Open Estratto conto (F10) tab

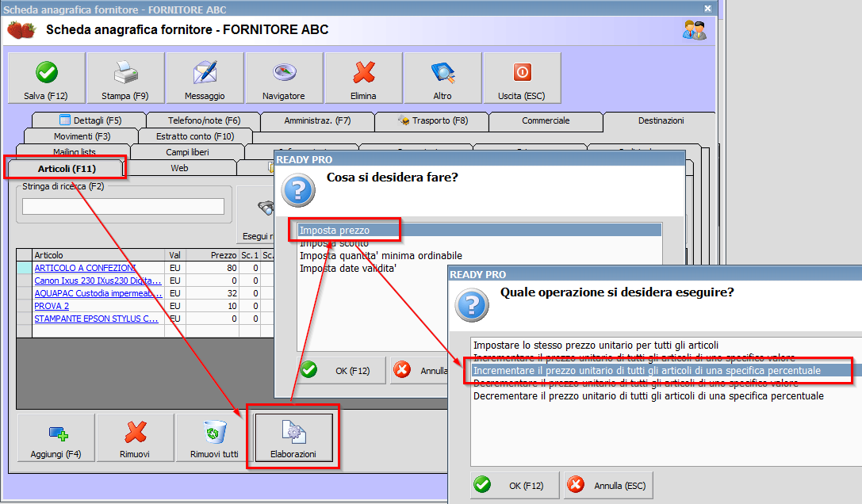[x=195, y=136]
